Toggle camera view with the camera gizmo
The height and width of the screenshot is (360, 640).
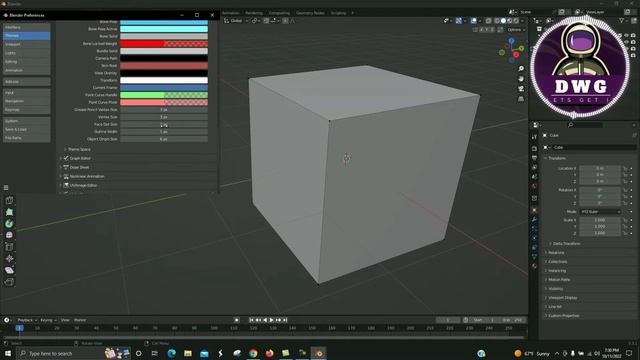(x=521, y=89)
